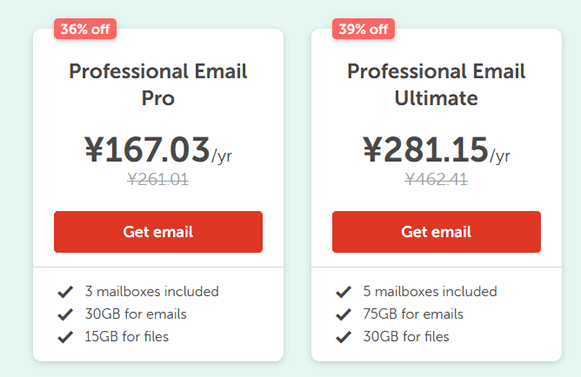Screen dimensions: 581x377
Task: Click checkmark beside 30GB for files
Action: [343, 337]
